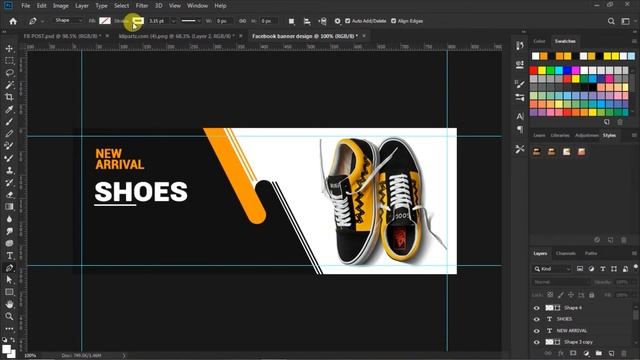Open Layers panel flyout menu

tap(634, 253)
